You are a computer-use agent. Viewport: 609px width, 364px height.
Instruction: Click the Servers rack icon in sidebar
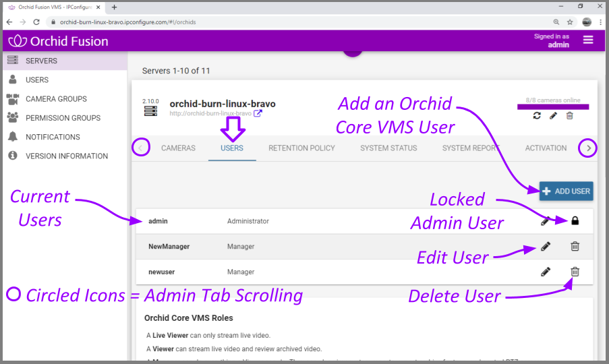[x=13, y=60]
